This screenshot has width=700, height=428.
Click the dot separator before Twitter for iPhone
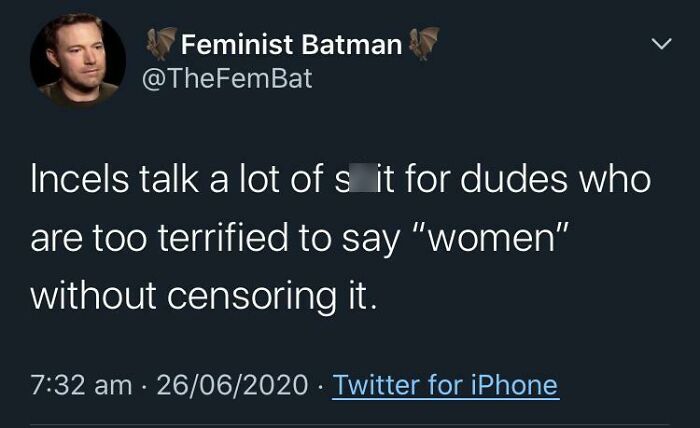320,386
